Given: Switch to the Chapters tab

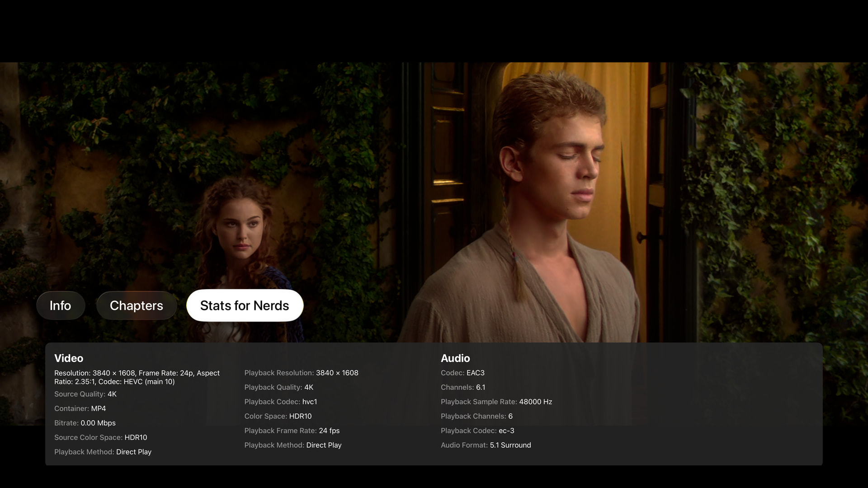Looking at the screenshot, I should point(136,306).
